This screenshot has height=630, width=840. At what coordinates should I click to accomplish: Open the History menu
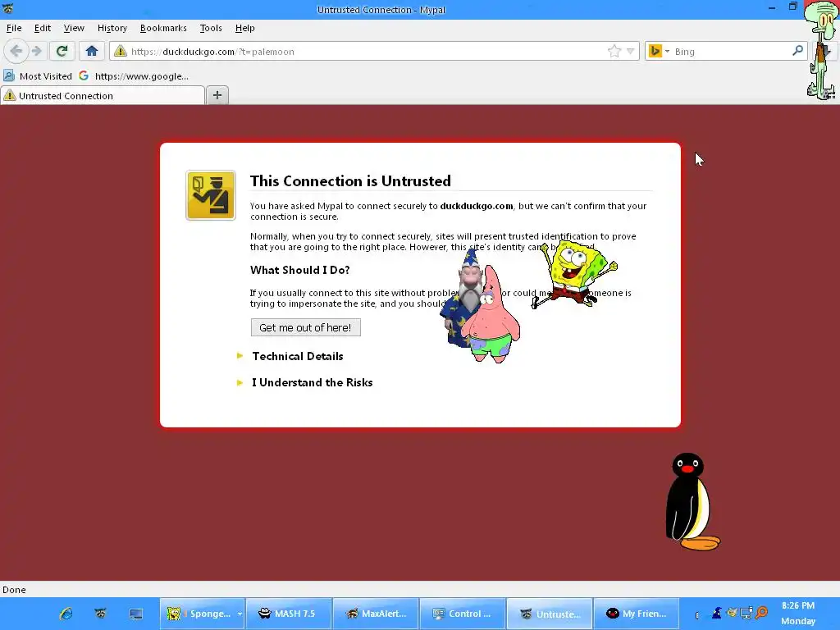(112, 28)
